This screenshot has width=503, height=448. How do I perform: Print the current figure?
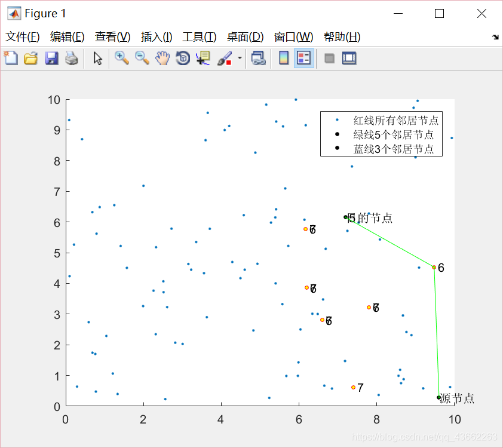[72, 58]
